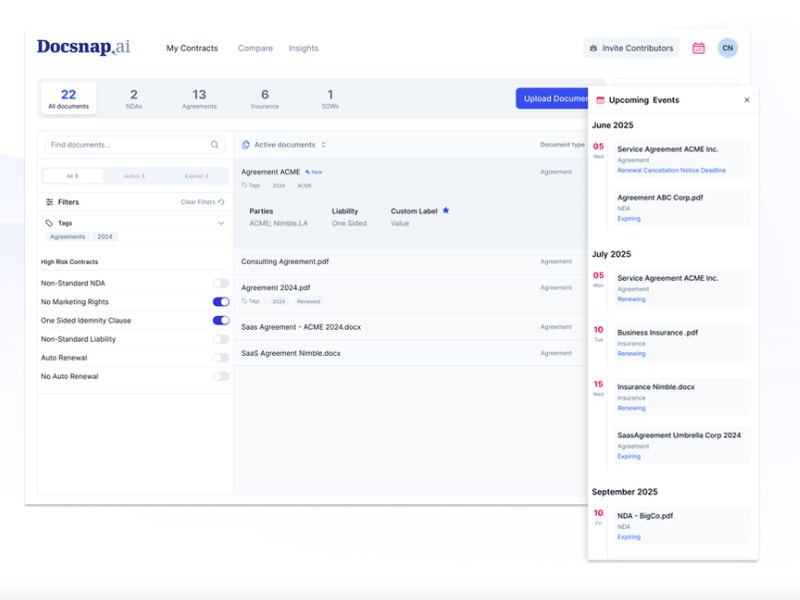Screen dimensions: 800x600
Task: Open the Active documents sort dropdown
Action: (x=323, y=145)
